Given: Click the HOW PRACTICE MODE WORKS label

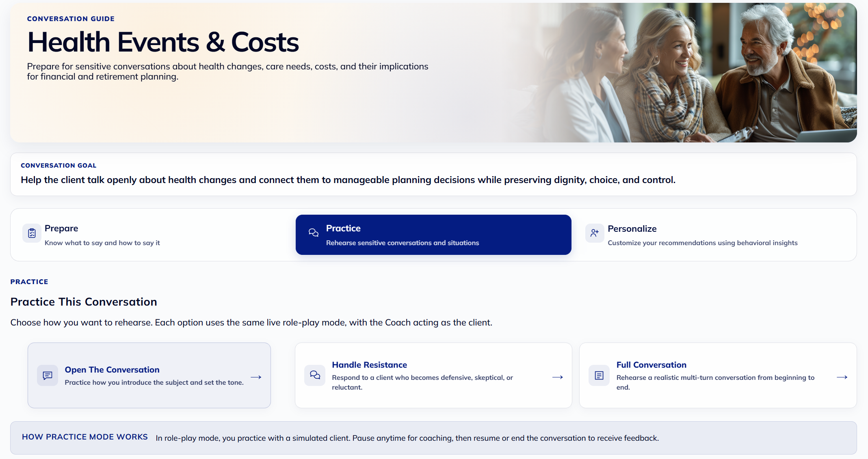Looking at the screenshot, I should (x=85, y=437).
